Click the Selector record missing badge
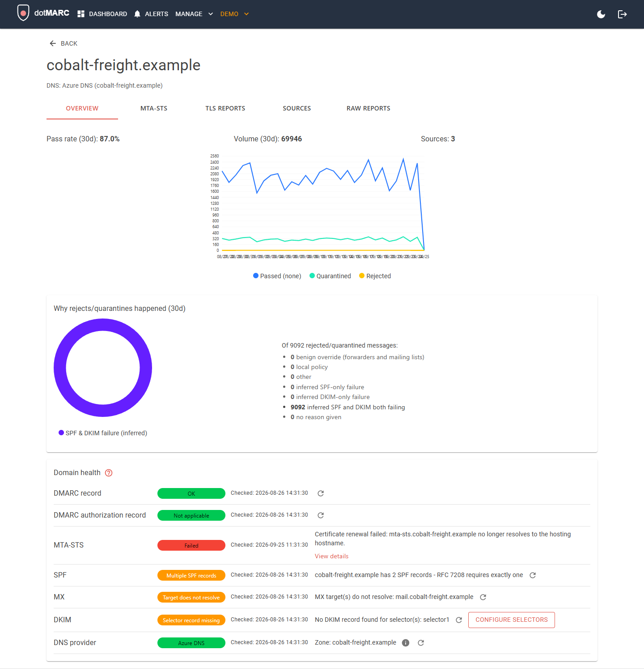 191,620
